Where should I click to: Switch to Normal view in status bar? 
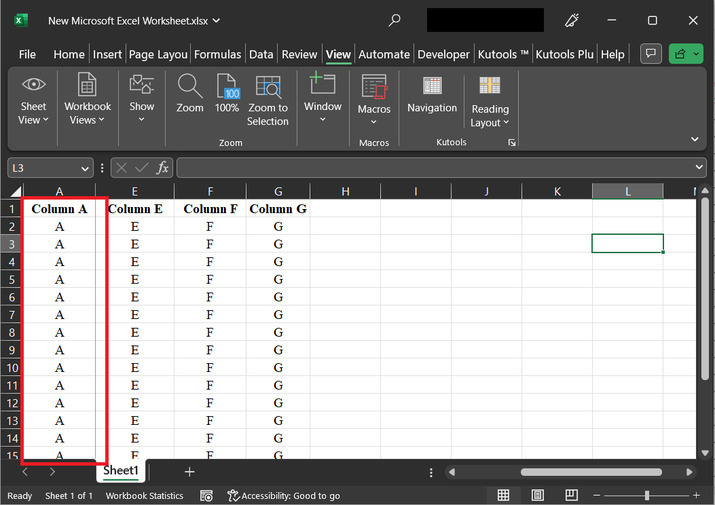point(503,495)
